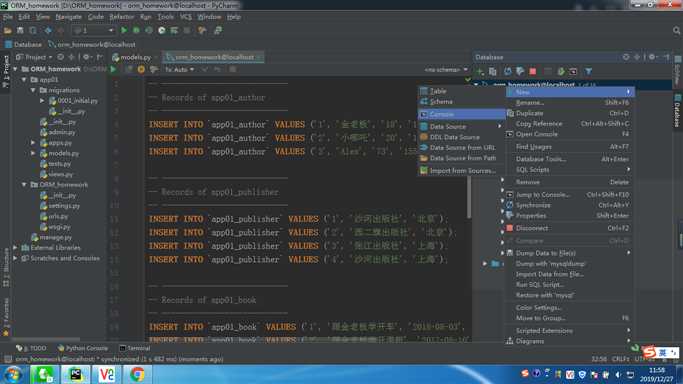Image resolution: width=683 pixels, height=384 pixels.
Task: Select manage.py in project tree
Action: tap(51, 237)
